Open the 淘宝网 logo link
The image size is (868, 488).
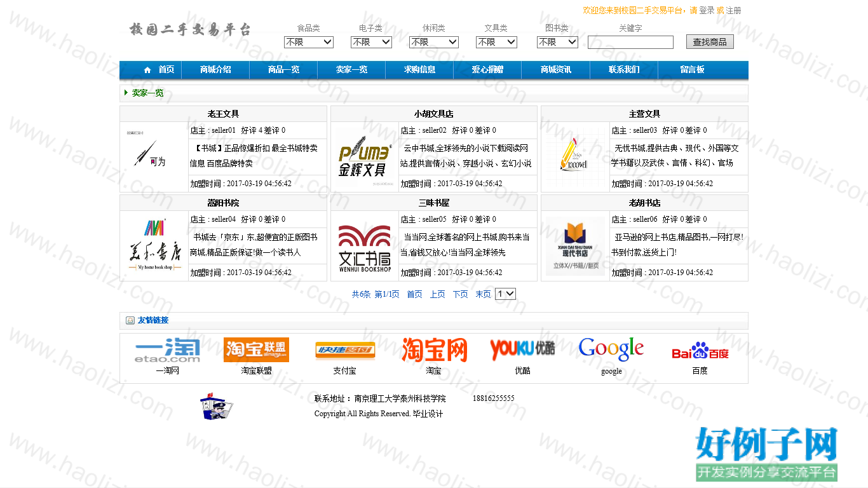pyautogui.click(x=434, y=350)
